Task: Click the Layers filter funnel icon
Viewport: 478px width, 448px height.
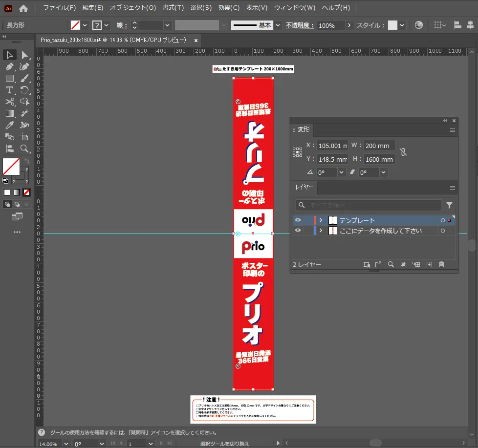Action: point(449,205)
